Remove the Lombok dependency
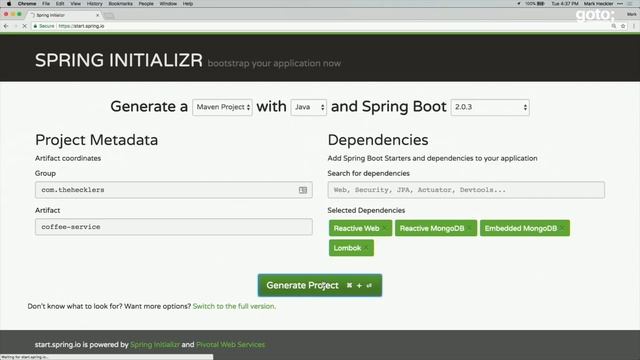This screenshot has height=360, width=640. point(367,248)
